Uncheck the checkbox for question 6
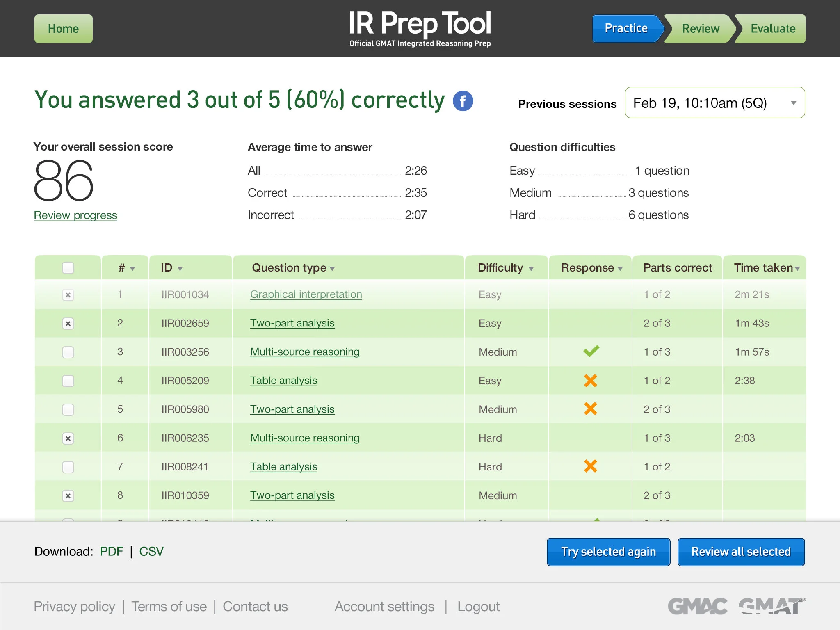This screenshot has height=630, width=840. pyautogui.click(x=68, y=438)
